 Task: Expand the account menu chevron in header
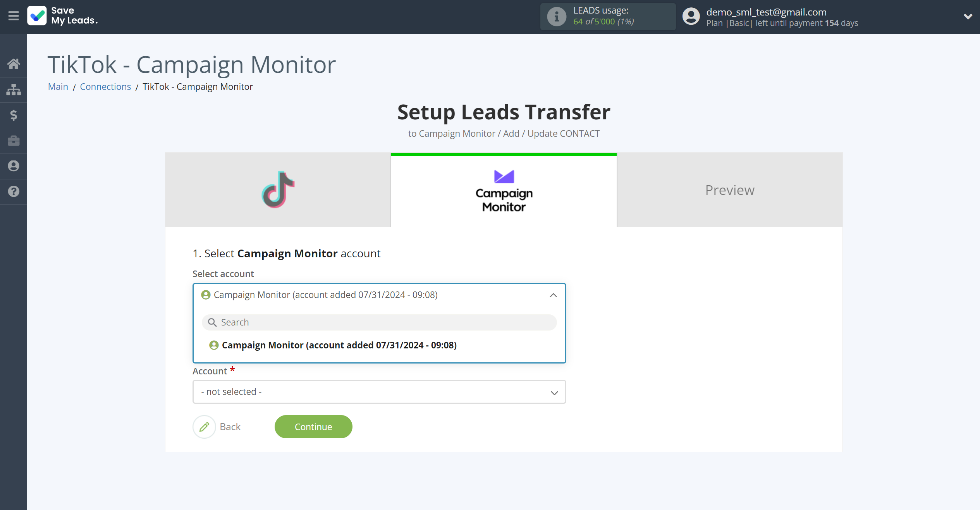point(968,16)
